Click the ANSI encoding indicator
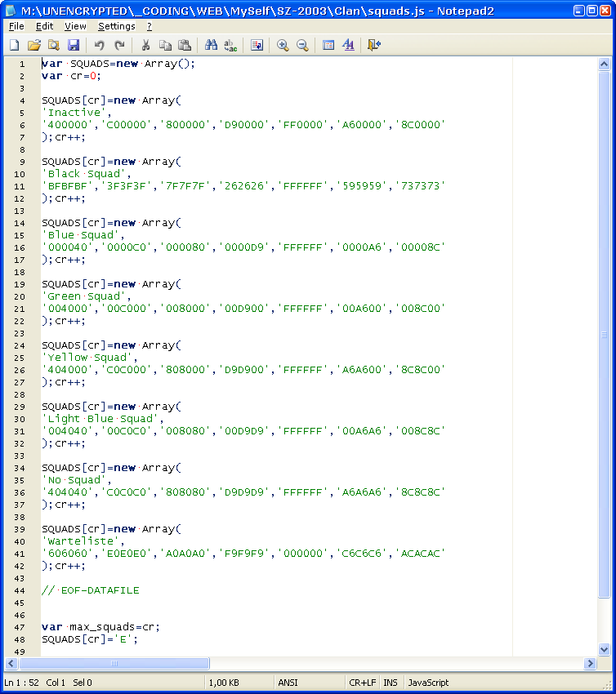616x694 pixels. (x=288, y=683)
